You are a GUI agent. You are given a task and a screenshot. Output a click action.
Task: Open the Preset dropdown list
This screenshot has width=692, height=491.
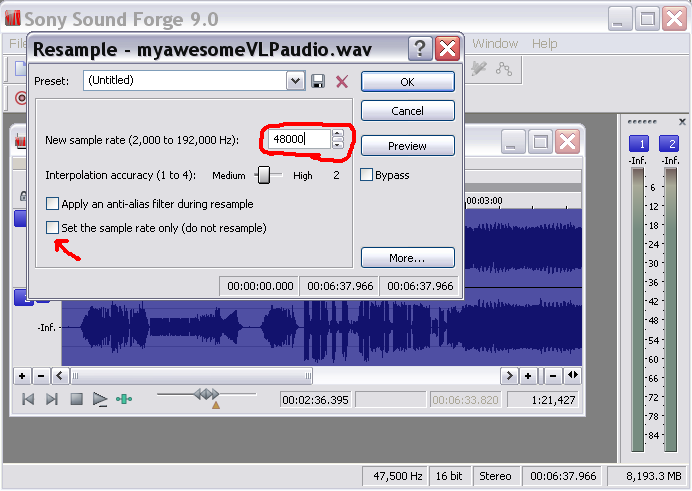pyautogui.click(x=295, y=81)
